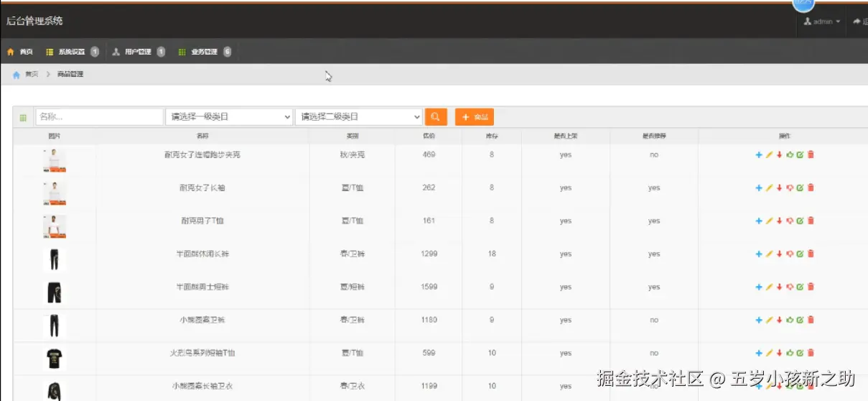Click the price cell showing 469
868x401 pixels.
[x=429, y=155]
